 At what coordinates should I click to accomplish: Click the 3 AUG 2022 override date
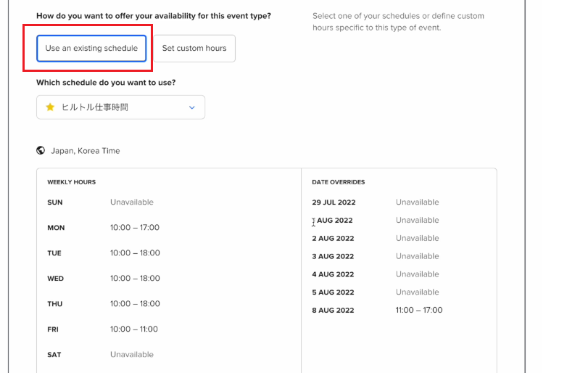[x=333, y=256]
